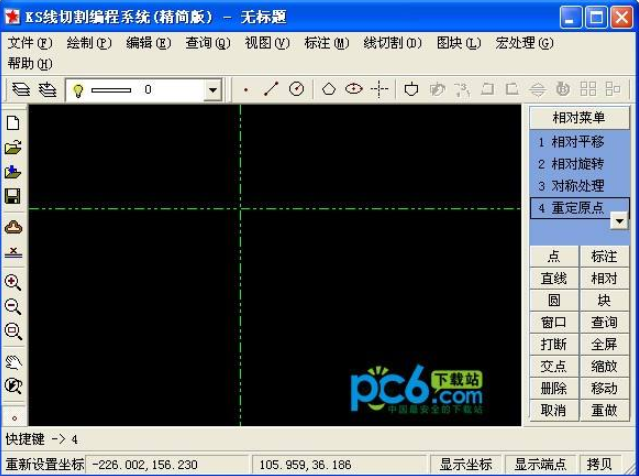Click the 缩放 panel button
Screen dimensions: 639x476
[x=604, y=366]
